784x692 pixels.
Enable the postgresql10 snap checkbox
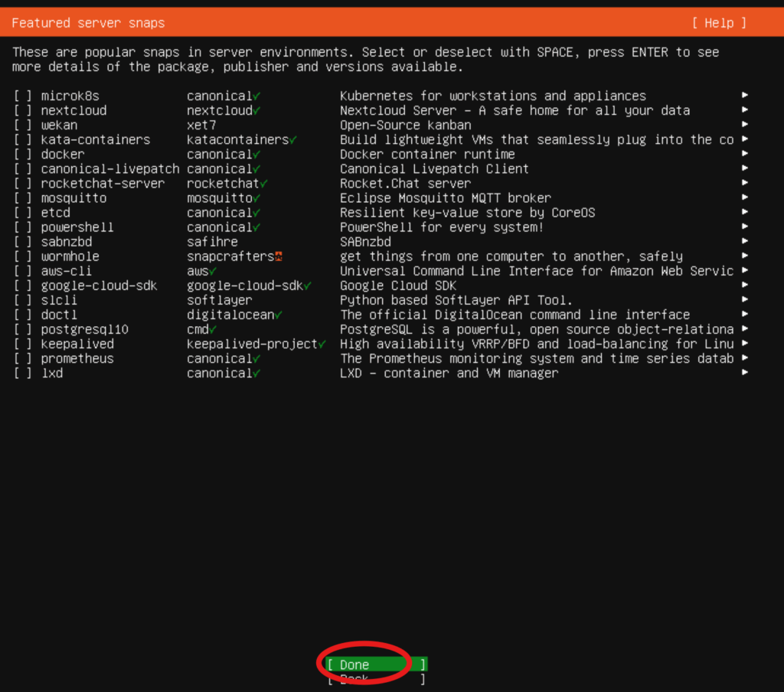(22, 329)
